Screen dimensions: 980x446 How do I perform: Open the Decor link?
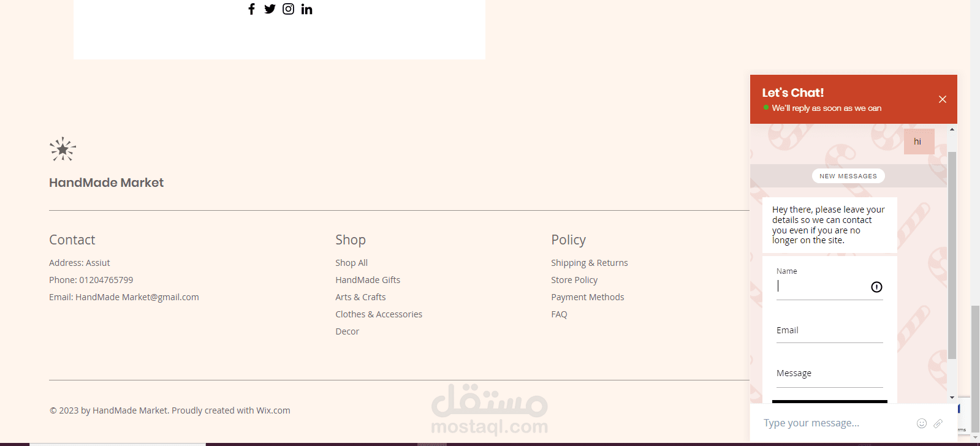coord(347,331)
